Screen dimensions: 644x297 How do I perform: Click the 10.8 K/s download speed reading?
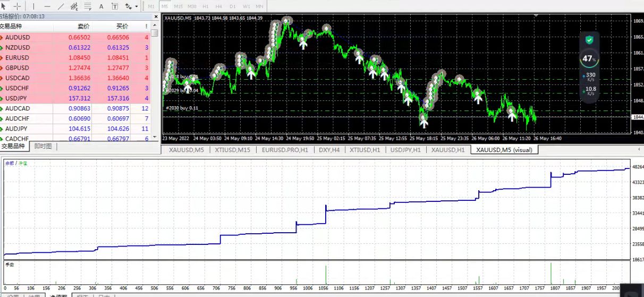coord(589,91)
